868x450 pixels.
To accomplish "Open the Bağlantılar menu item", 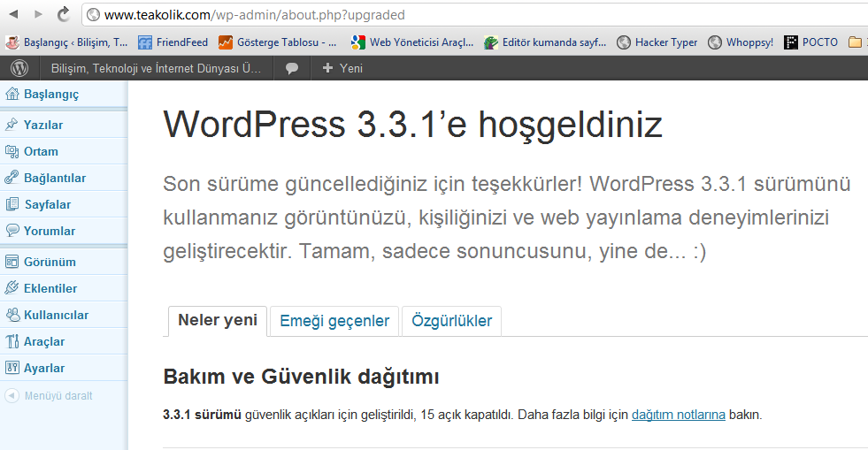I will pyautogui.click(x=55, y=178).
